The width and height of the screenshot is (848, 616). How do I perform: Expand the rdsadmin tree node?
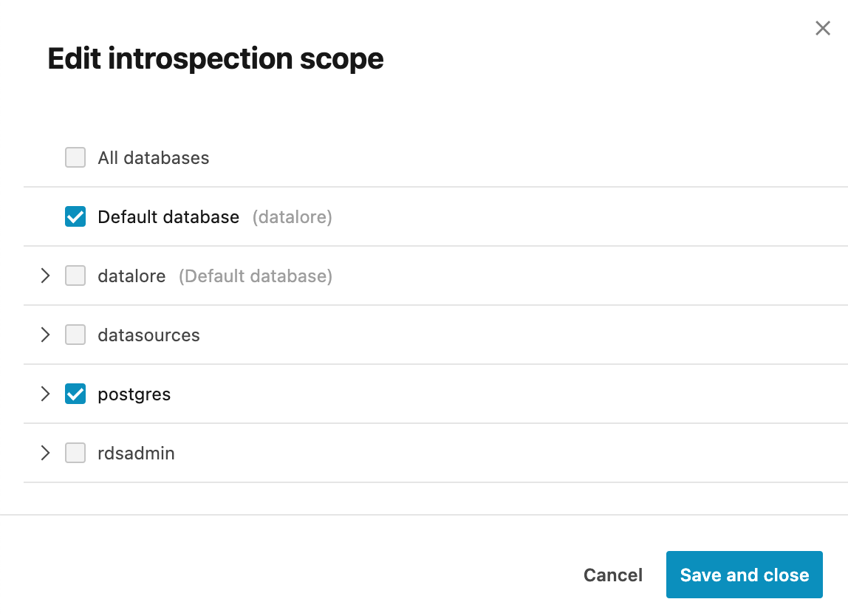[x=45, y=453]
